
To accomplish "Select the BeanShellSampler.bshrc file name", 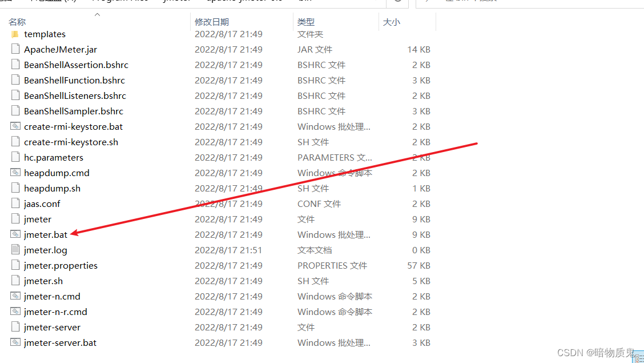I will (x=74, y=111).
